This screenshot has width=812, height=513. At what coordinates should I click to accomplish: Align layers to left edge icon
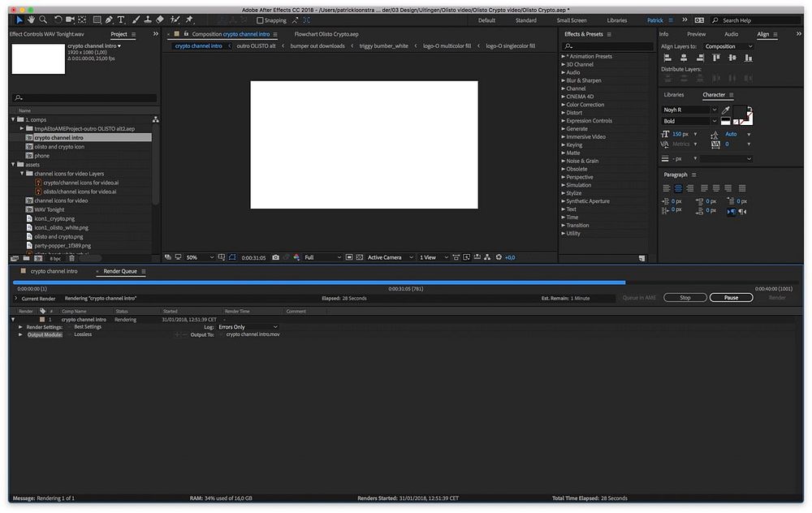(667, 58)
